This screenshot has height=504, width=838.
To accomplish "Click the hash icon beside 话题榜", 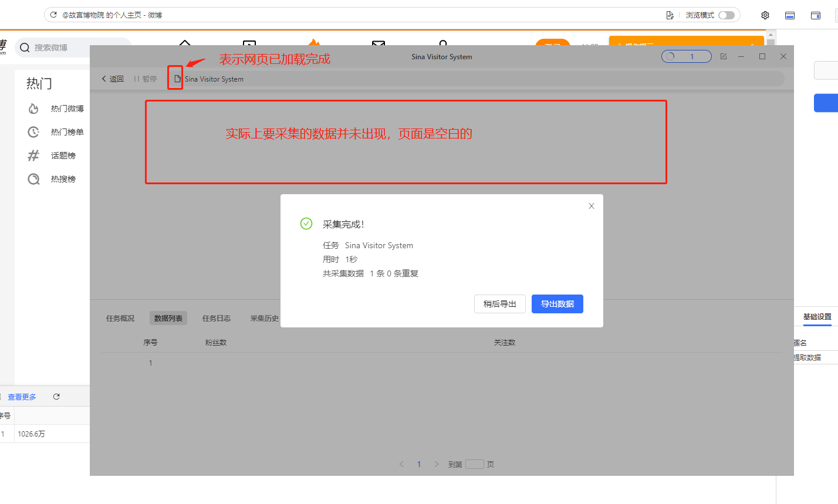I will tap(33, 155).
